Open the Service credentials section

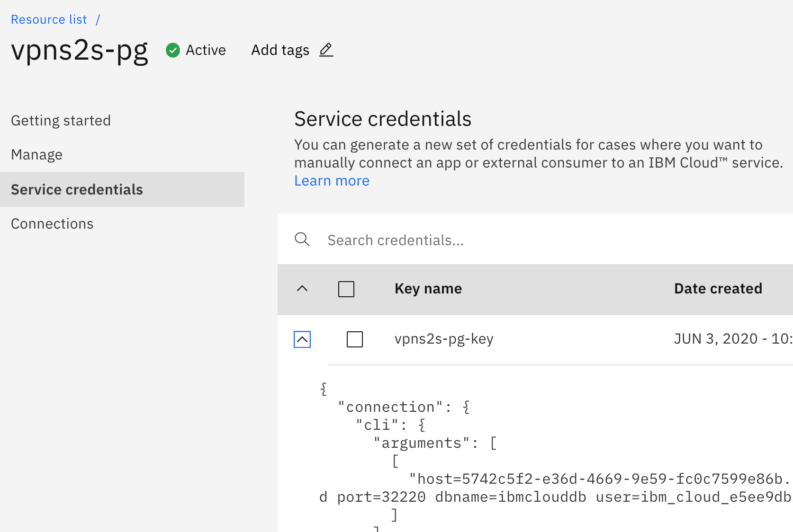77,189
